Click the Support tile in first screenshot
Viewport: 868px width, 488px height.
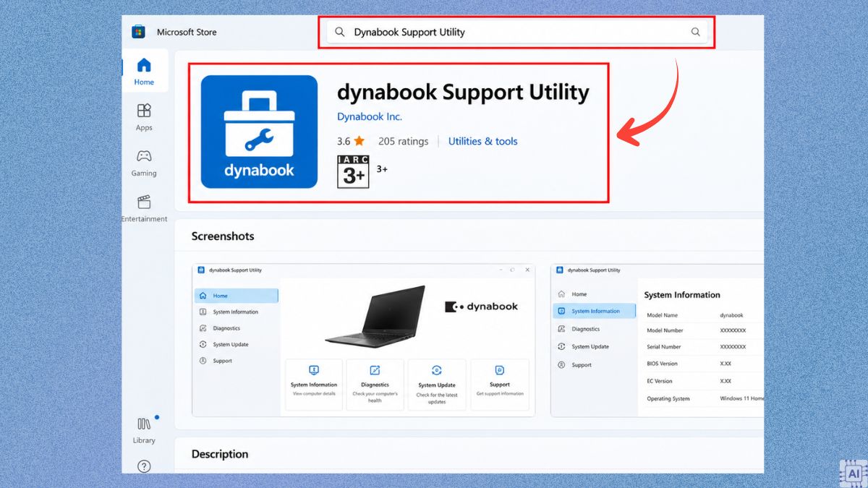(499, 385)
